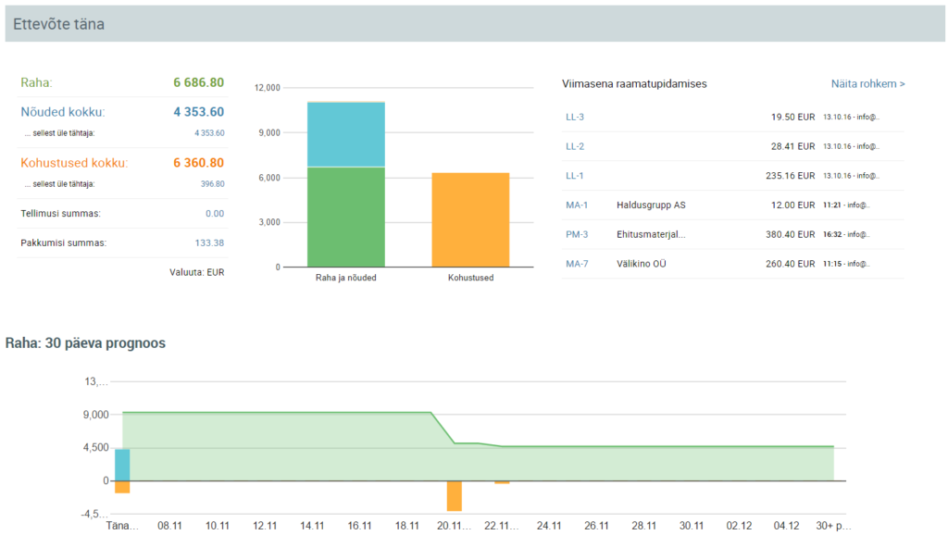Click the 11:21 timestamp in the MA-1 row
Viewport: 948px width, 560px height.
click(832, 205)
